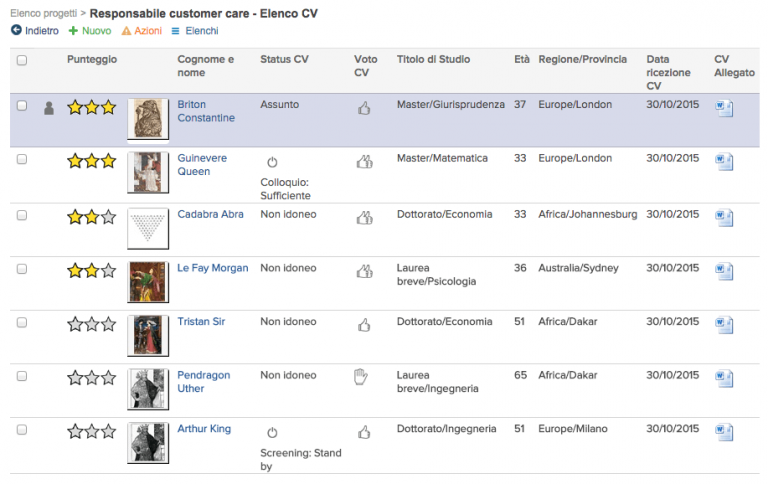The width and height of the screenshot is (768, 484).
Task: Click the Punteggio column header
Action: [92, 59]
